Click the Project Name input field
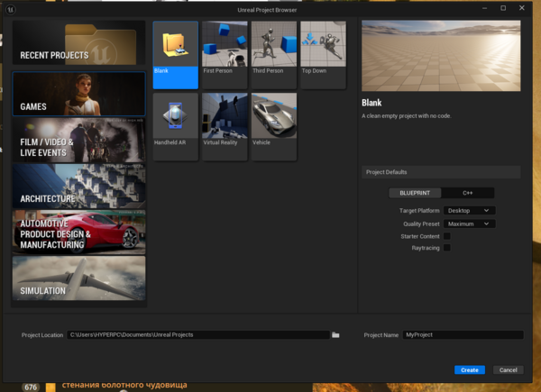Viewport: 541px width, 392px height. [x=462, y=334]
